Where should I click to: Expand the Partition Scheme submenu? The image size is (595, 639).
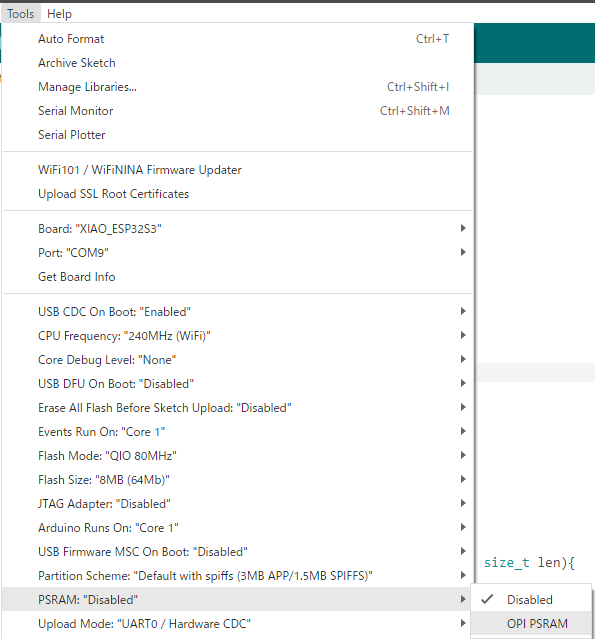[x=238, y=575]
